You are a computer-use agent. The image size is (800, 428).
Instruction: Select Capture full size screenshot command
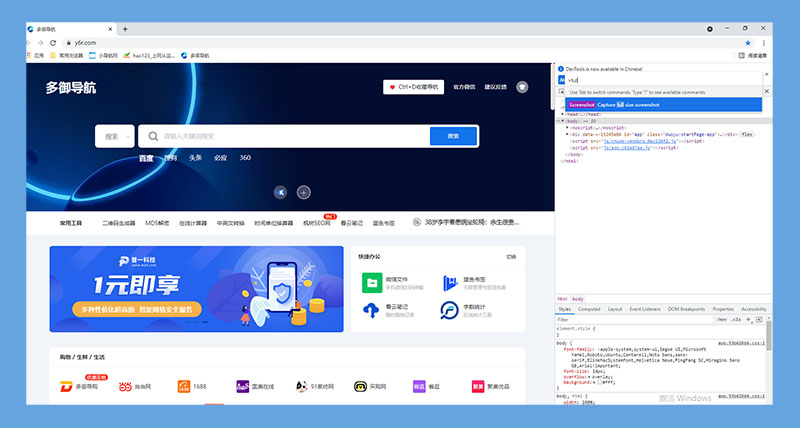click(x=663, y=105)
